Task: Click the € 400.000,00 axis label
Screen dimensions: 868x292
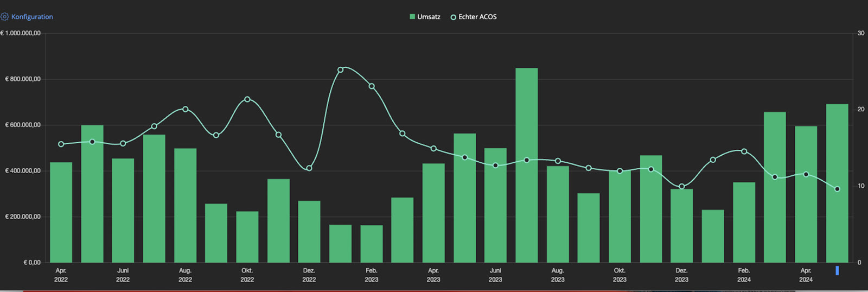Action: pyautogui.click(x=23, y=171)
